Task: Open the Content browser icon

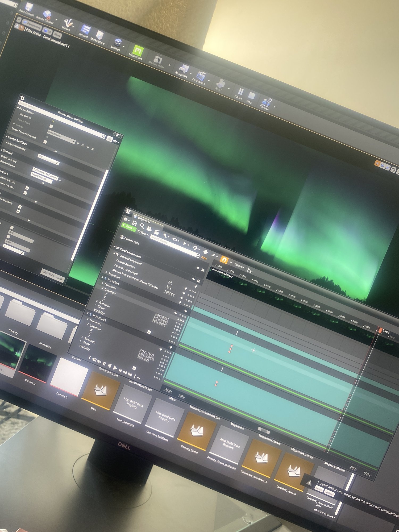Action: pyautogui.click(x=86, y=29)
